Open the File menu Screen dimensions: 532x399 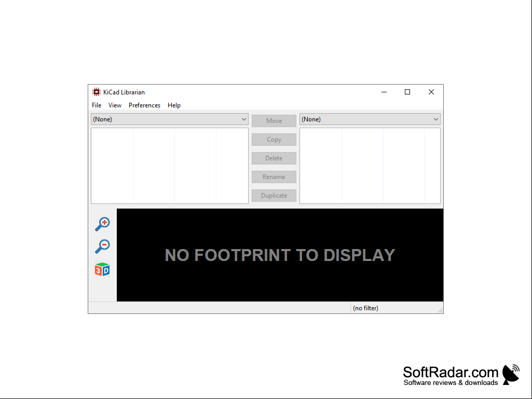[x=97, y=105]
